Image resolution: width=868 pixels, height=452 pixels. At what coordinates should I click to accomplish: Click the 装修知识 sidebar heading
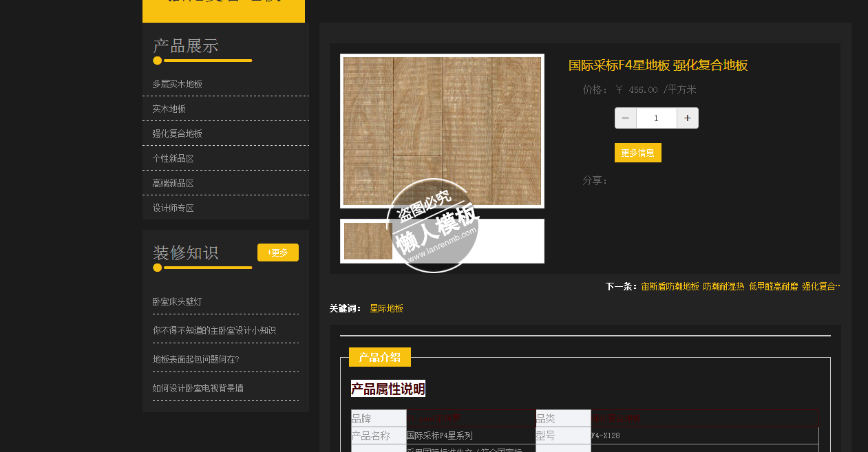pos(186,252)
